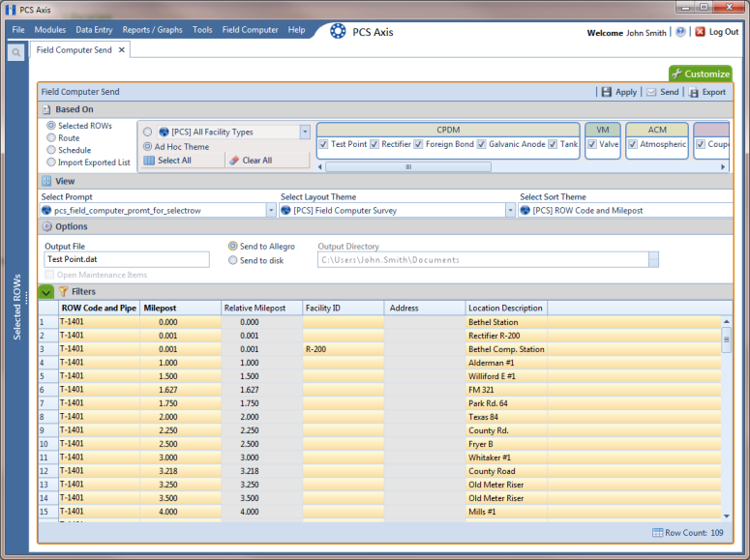The image size is (750, 560).
Task: Click the Log Out link
Action: pyautogui.click(x=724, y=32)
